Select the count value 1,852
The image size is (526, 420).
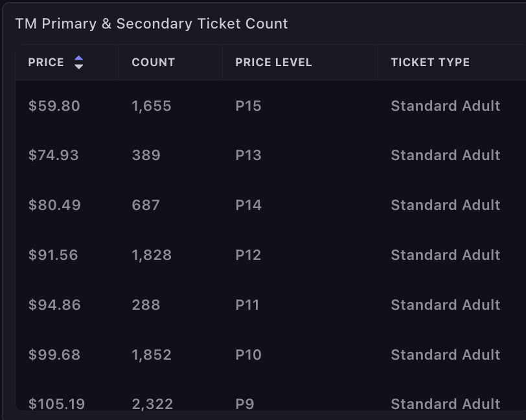(x=152, y=355)
